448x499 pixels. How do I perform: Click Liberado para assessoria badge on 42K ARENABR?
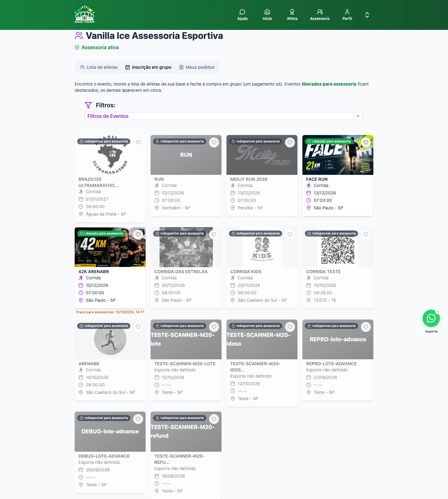coord(101,233)
